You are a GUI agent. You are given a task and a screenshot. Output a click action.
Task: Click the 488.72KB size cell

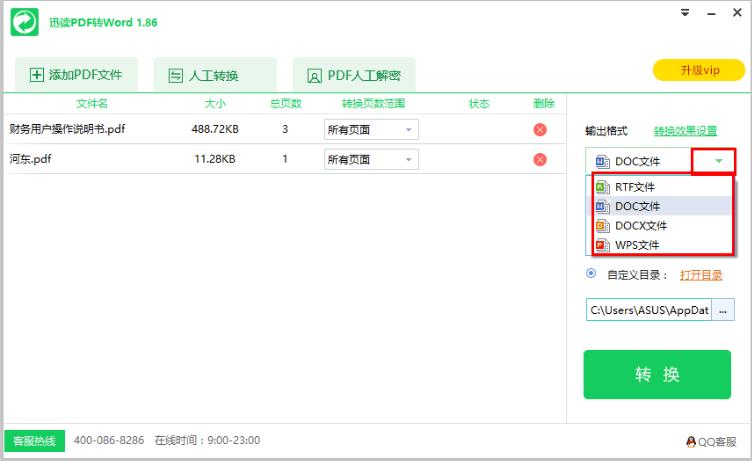[215, 129]
